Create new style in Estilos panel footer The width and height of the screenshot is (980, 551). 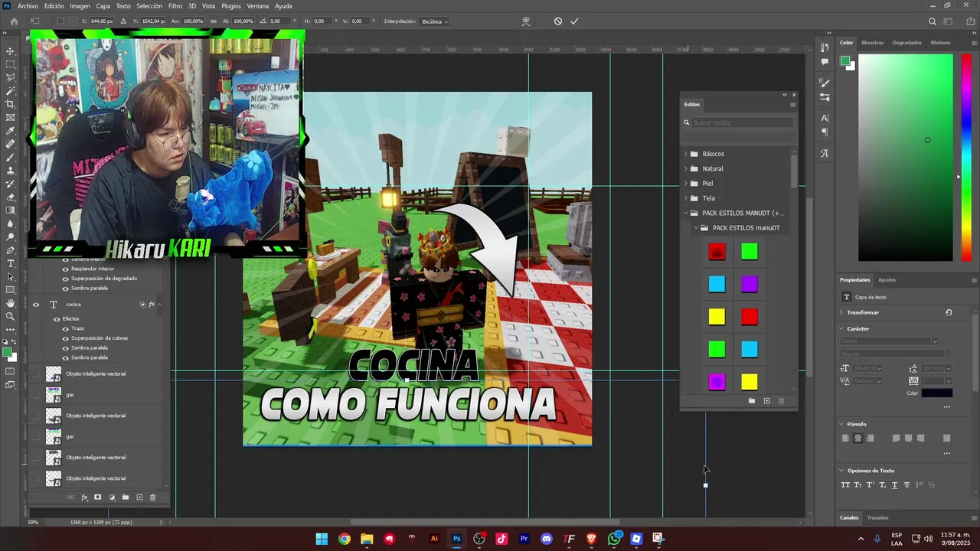click(766, 401)
